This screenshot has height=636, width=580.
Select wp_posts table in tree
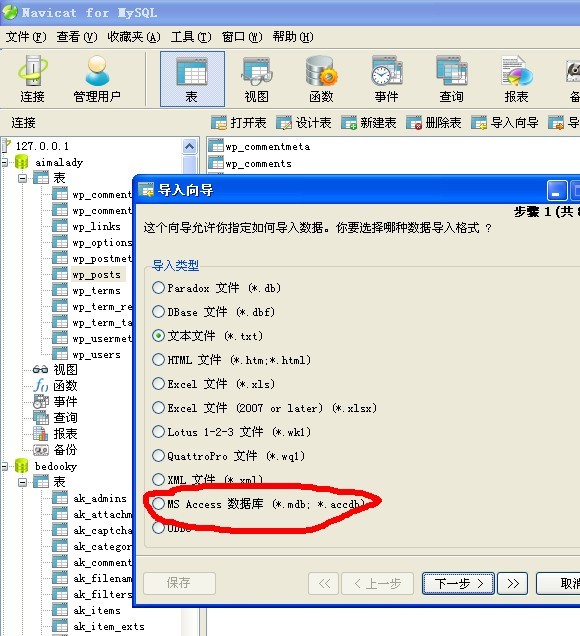pos(97,275)
